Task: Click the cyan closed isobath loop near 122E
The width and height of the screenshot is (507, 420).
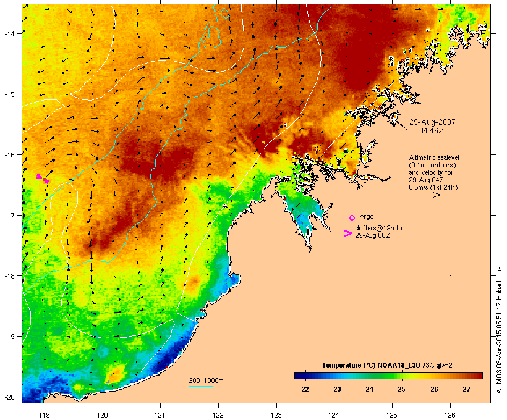Action: coord(211,37)
